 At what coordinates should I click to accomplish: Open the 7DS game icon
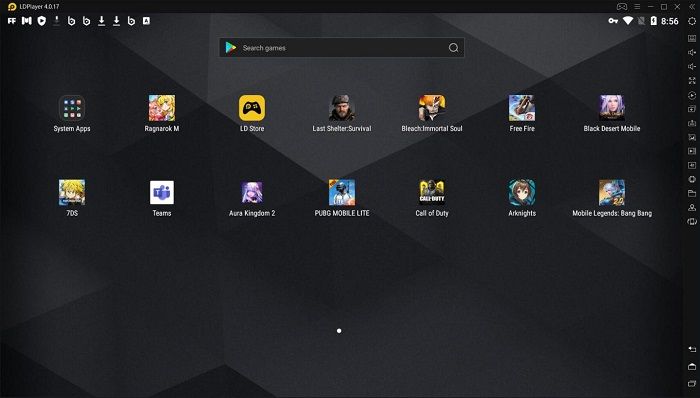coord(72,192)
